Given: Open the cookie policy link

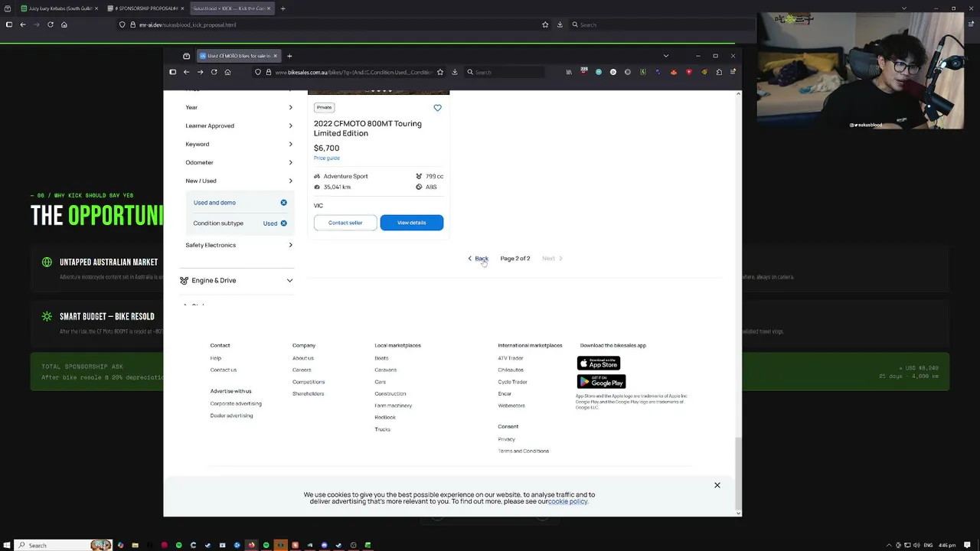Looking at the screenshot, I should coord(567,501).
